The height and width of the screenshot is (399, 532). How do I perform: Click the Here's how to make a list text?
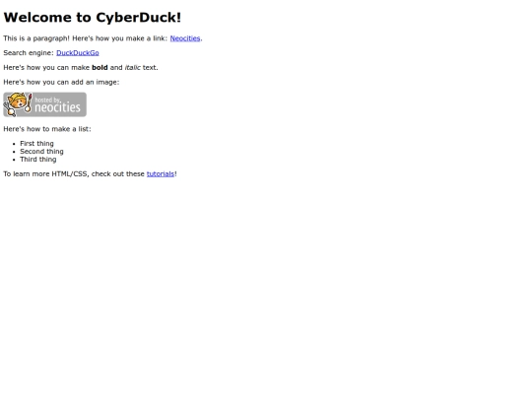click(x=47, y=129)
